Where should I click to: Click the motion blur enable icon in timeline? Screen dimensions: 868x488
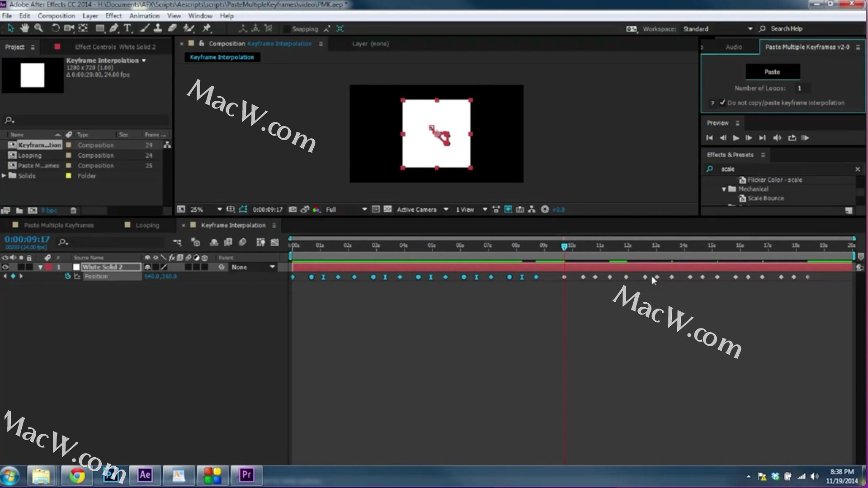click(x=242, y=242)
